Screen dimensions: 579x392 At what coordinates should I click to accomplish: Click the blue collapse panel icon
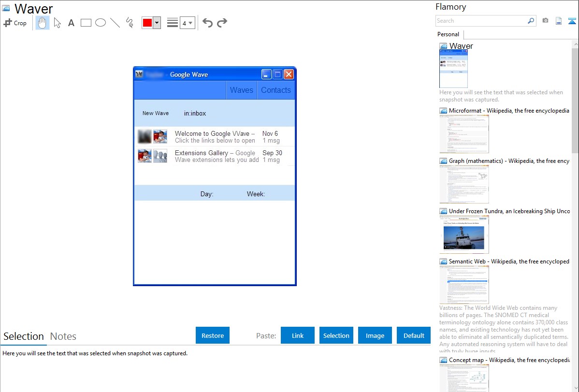[x=572, y=21]
